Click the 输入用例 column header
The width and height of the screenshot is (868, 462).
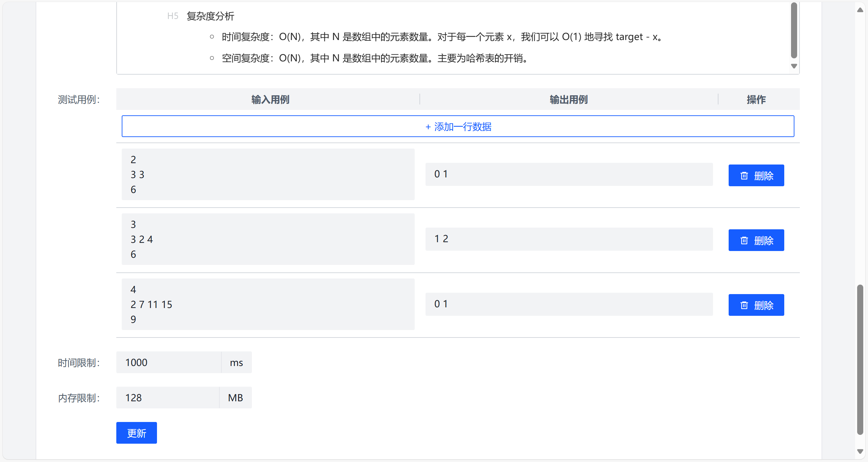[x=270, y=99]
